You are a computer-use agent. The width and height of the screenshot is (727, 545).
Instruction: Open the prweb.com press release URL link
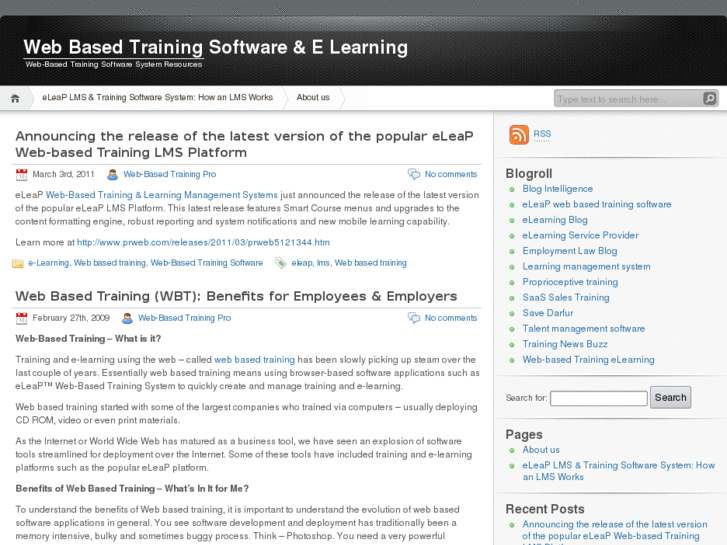pyautogui.click(x=203, y=243)
